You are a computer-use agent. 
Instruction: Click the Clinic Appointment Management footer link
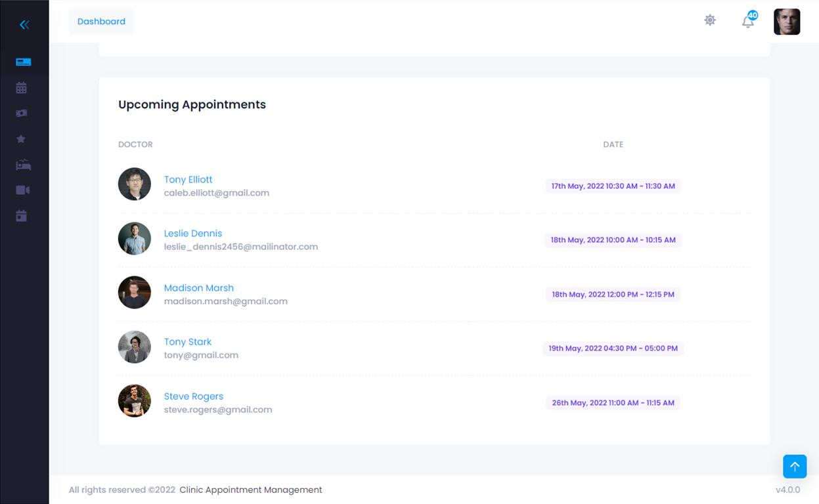[250, 490]
